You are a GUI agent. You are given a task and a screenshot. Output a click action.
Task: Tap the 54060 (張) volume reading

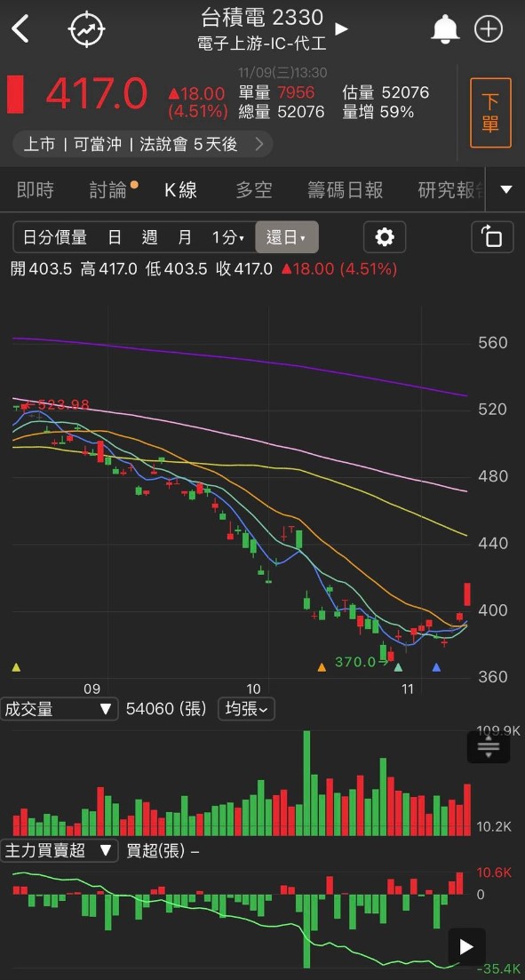pyautogui.click(x=166, y=709)
